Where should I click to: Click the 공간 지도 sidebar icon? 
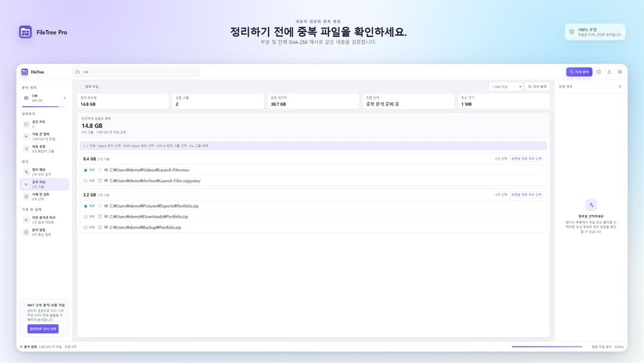pos(26,124)
